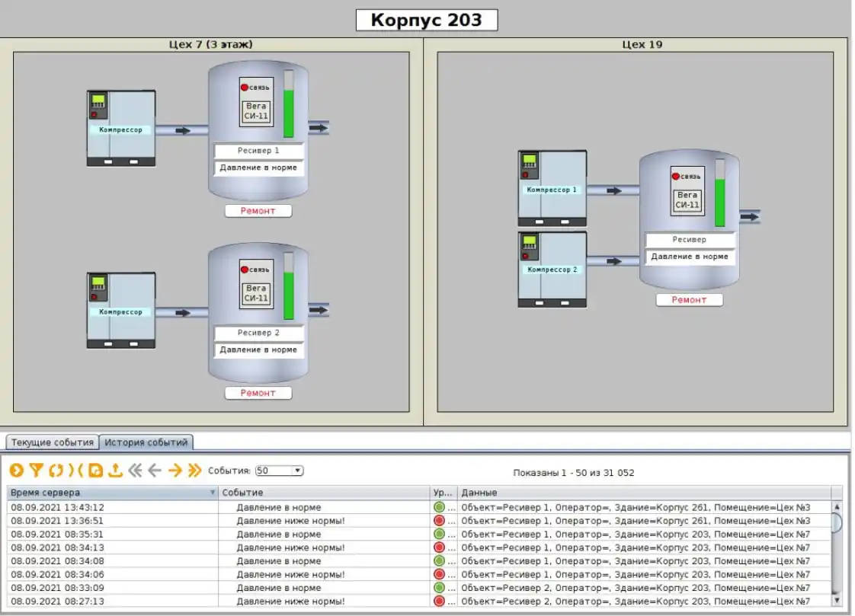
Task: Go to next page with right arrow
Action: (175, 471)
